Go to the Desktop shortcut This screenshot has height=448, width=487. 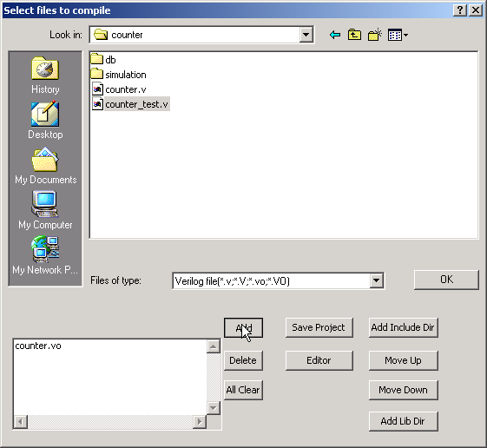(x=45, y=121)
